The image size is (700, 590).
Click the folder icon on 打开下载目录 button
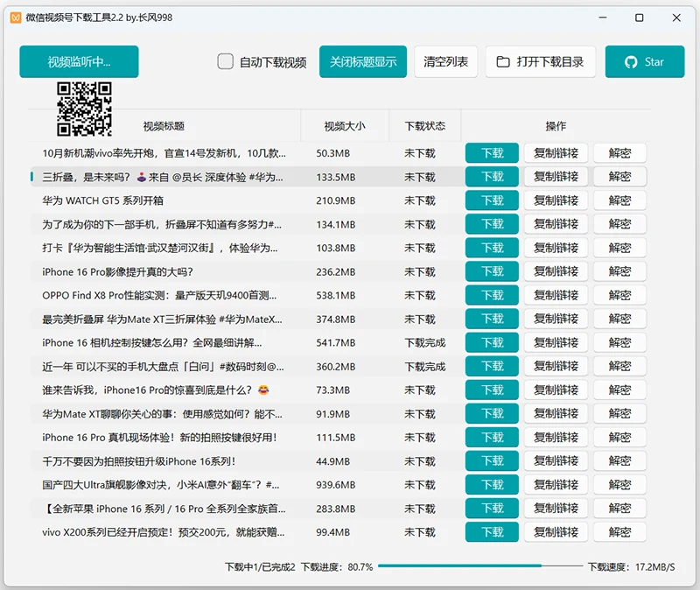point(502,61)
